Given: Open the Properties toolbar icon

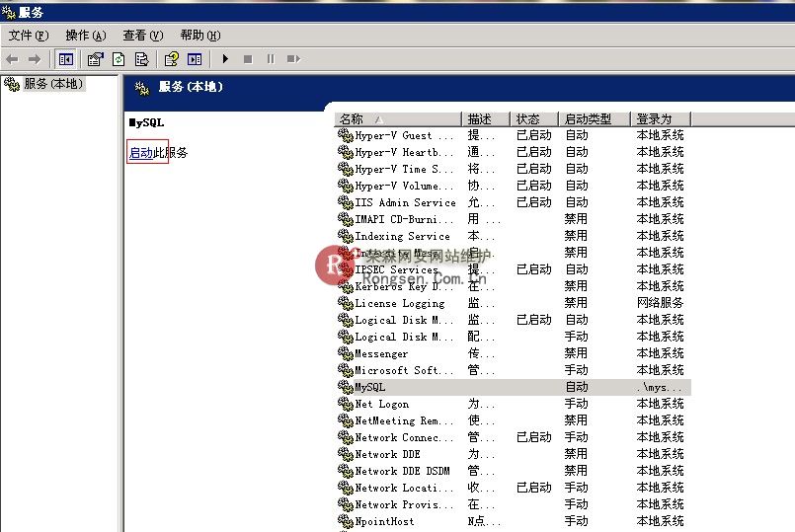Looking at the screenshot, I should click(96, 59).
